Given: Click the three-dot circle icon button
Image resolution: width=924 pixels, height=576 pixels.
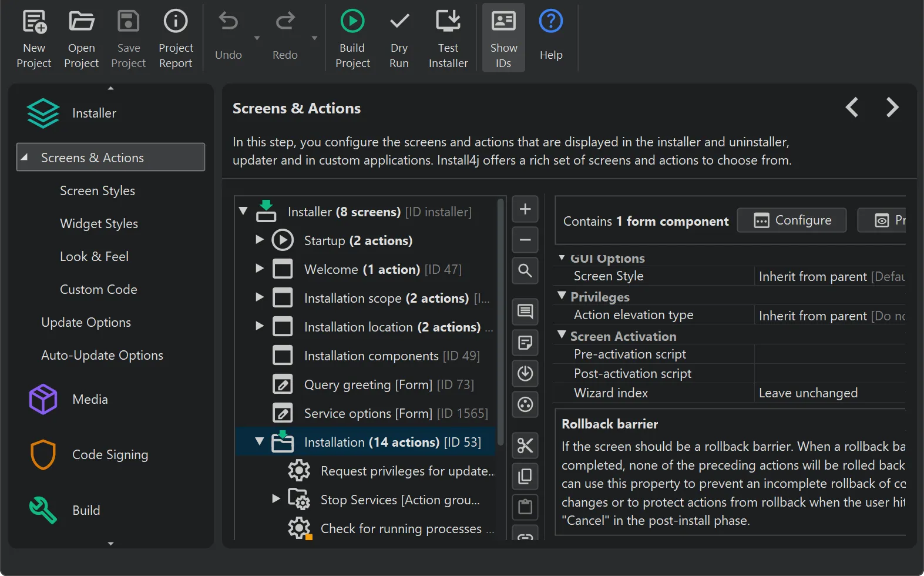Looking at the screenshot, I should pos(525,404).
